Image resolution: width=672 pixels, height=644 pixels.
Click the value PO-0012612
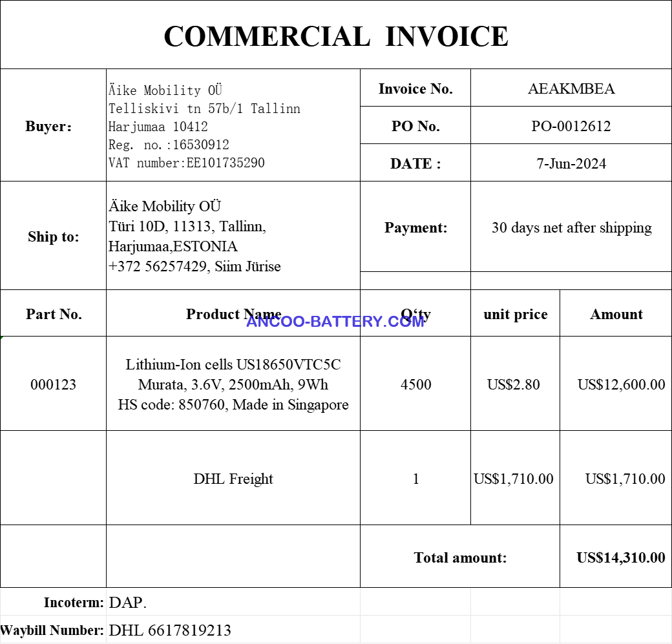[x=571, y=126]
